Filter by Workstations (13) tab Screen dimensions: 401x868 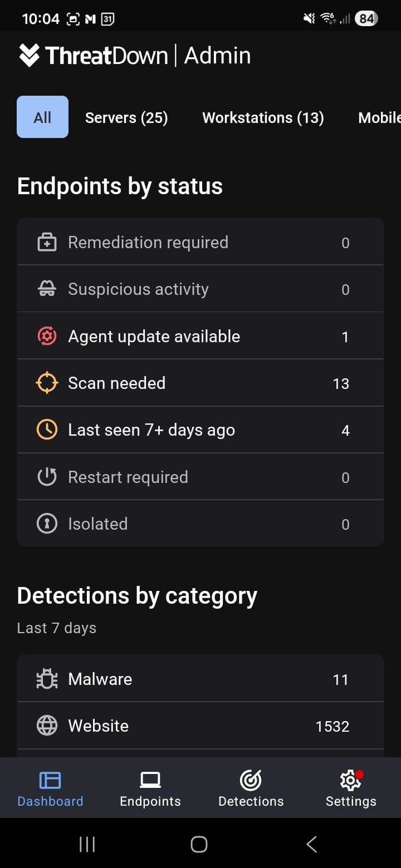click(x=263, y=118)
